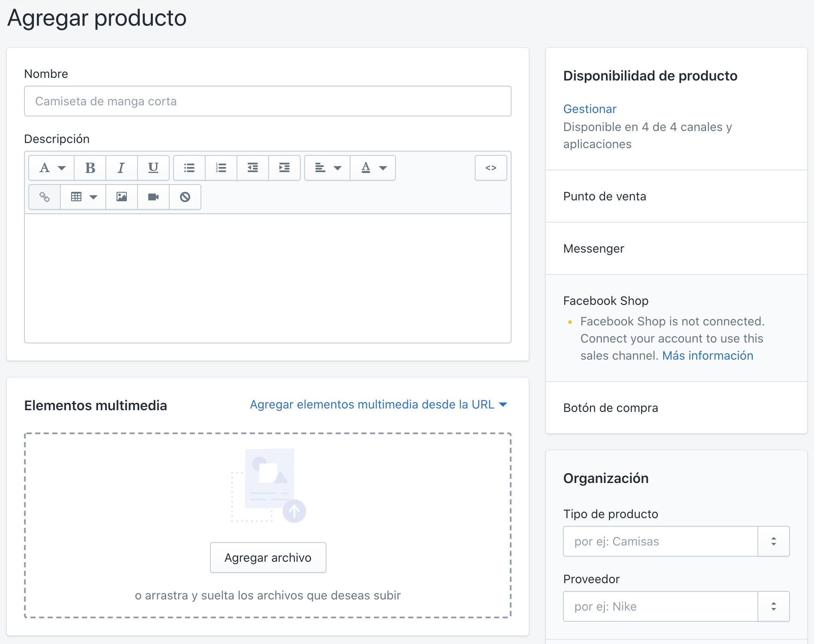Click into the Nombre input field
The width and height of the screenshot is (814, 644).
click(268, 101)
